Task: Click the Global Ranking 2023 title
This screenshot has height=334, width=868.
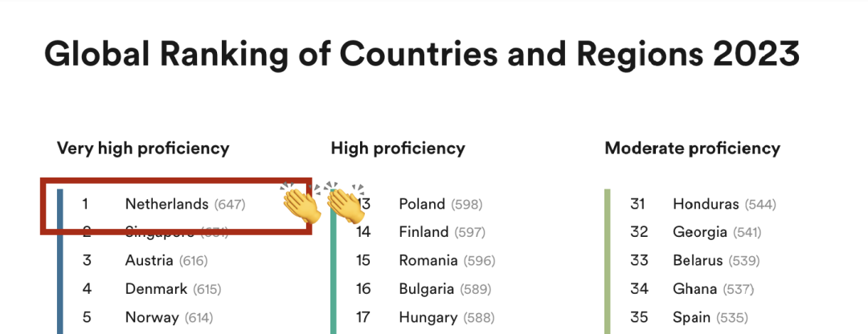Action: pyautogui.click(x=422, y=54)
